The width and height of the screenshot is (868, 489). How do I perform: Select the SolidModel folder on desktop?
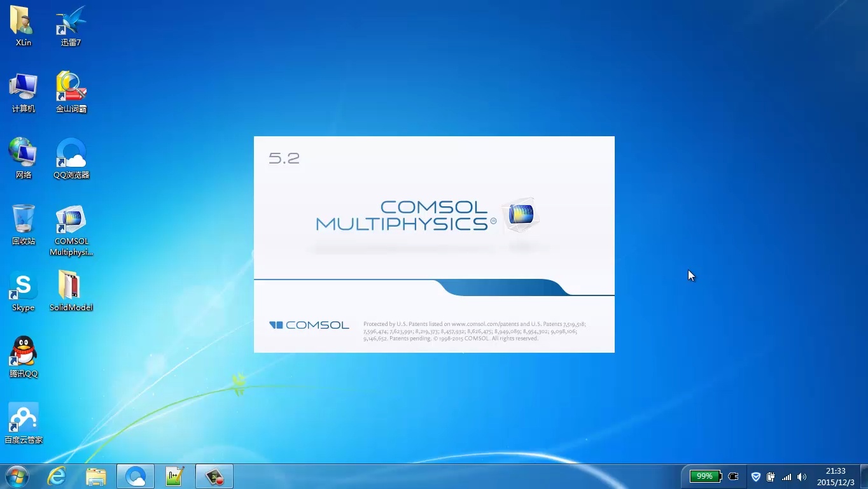[x=71, y=287]
